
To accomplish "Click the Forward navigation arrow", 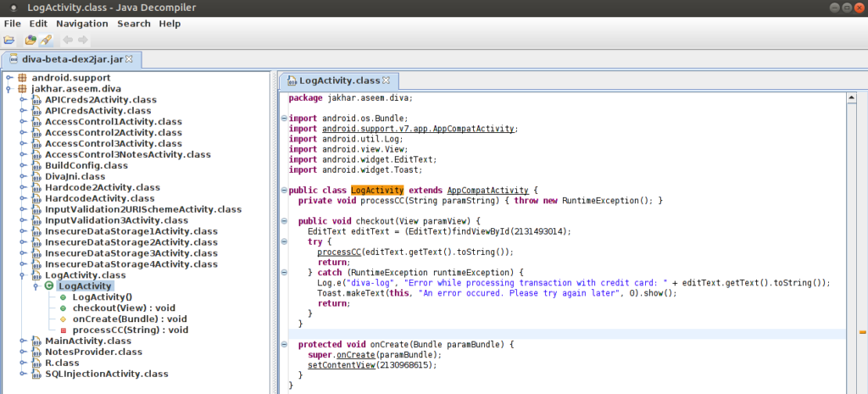I will (83, 40).
